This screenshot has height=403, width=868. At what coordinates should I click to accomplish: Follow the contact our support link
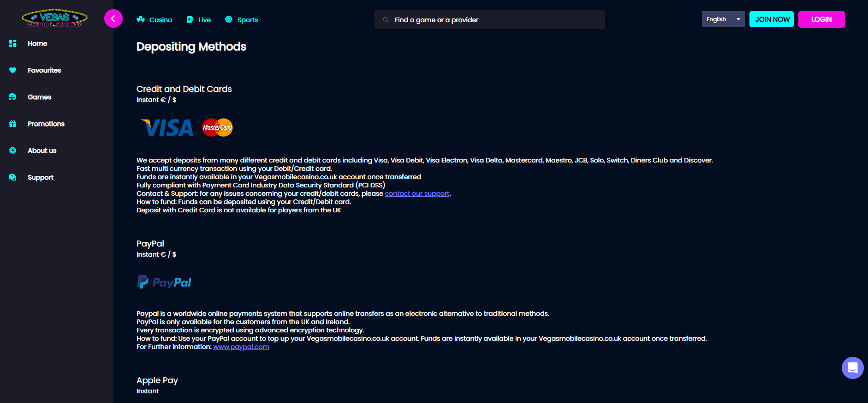(x=417, y=193)
